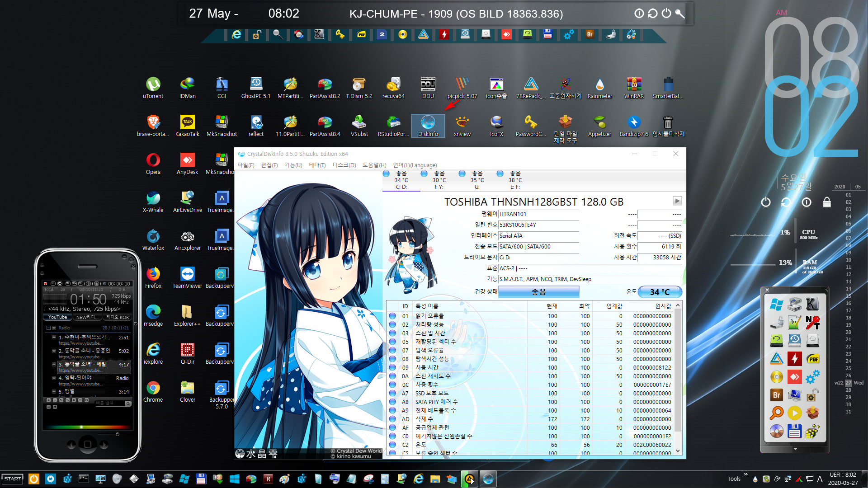The width and height of the screenshot is (868, 488).
Task: Click the orange magnifier in the launcher panel
Action: (776, 413)
